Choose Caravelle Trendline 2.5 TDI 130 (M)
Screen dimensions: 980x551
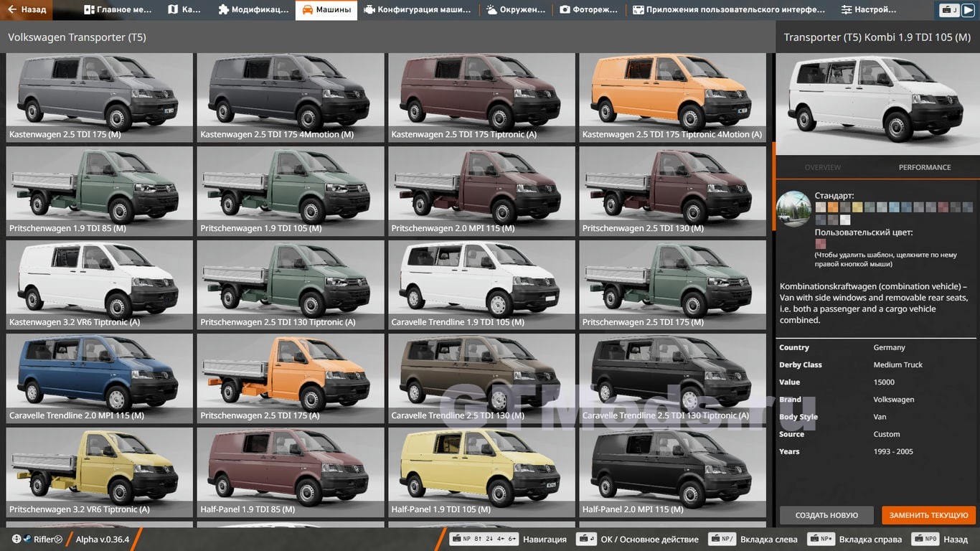click(x=481, y=379)
